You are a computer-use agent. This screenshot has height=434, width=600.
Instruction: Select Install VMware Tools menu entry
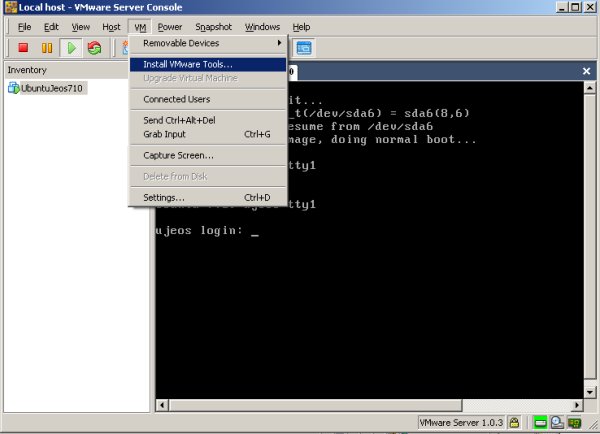[x=209, y=64]
